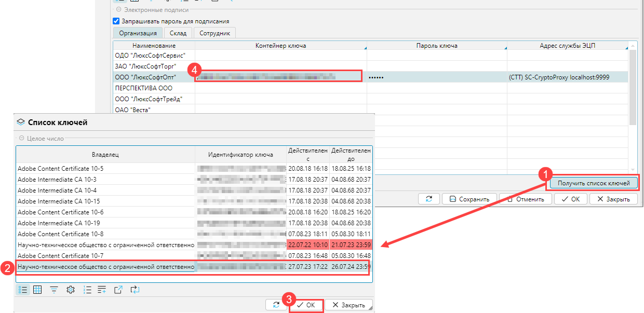Select the list view icon in key list toolbar
Viewport: 644px width, 313px height.
[x=23, y=290]
